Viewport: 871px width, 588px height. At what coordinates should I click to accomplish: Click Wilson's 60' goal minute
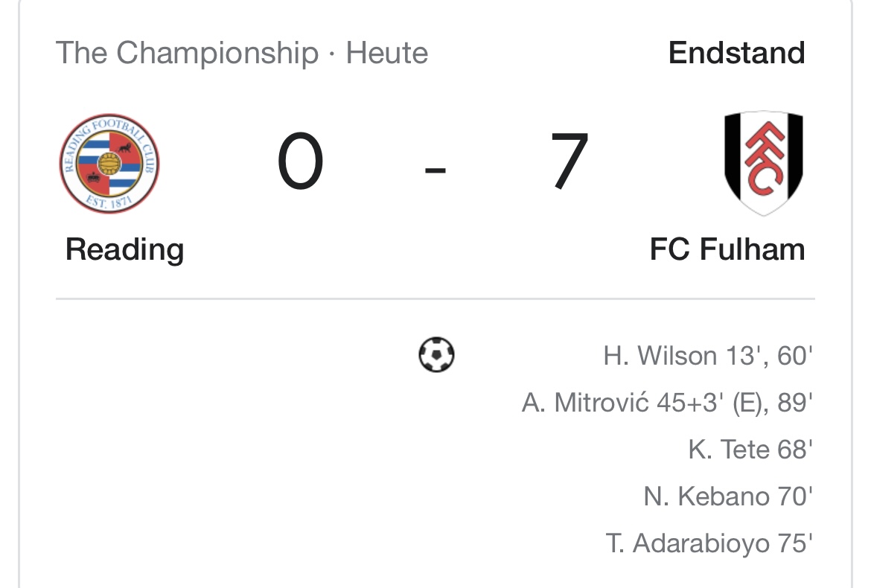pos(792,357)
